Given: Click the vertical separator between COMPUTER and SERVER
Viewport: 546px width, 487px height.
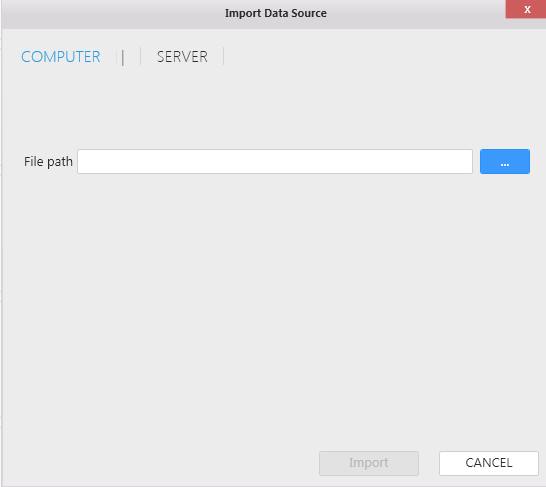Looking at the screenshot, I should pyautogui.click(x=123, y=57).
